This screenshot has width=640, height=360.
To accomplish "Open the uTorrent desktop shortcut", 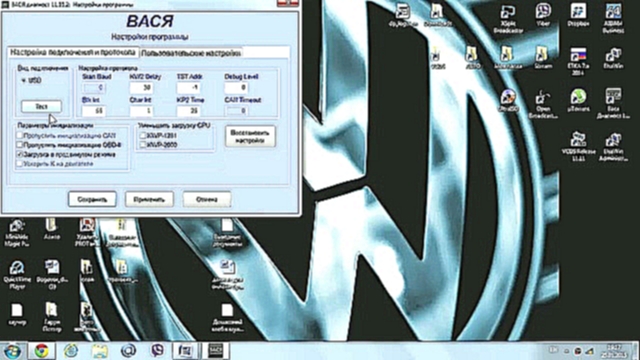I will click(x=578, y=100).
